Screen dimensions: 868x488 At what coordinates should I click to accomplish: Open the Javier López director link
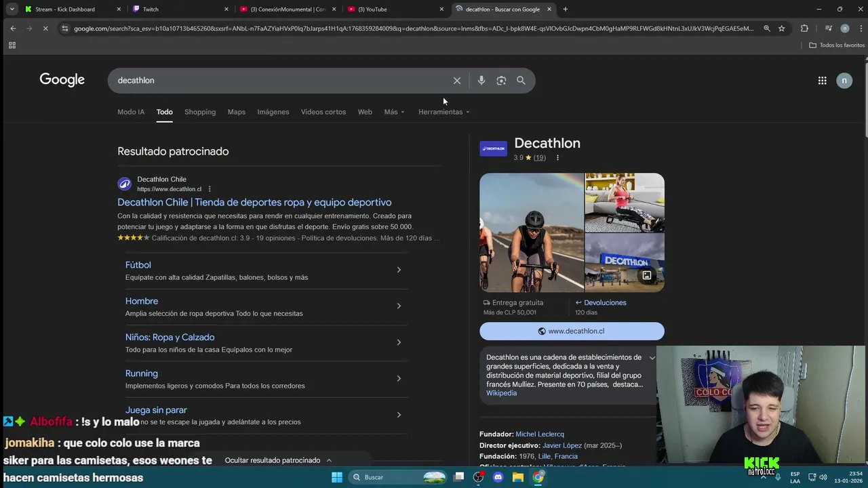point(562,445)
